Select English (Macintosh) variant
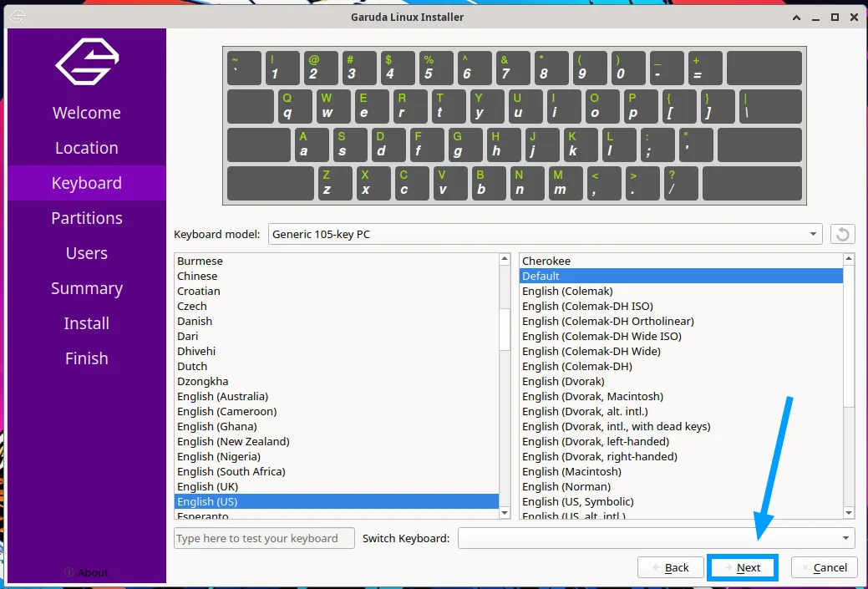868x589 pixels. (x=681, y=471)
